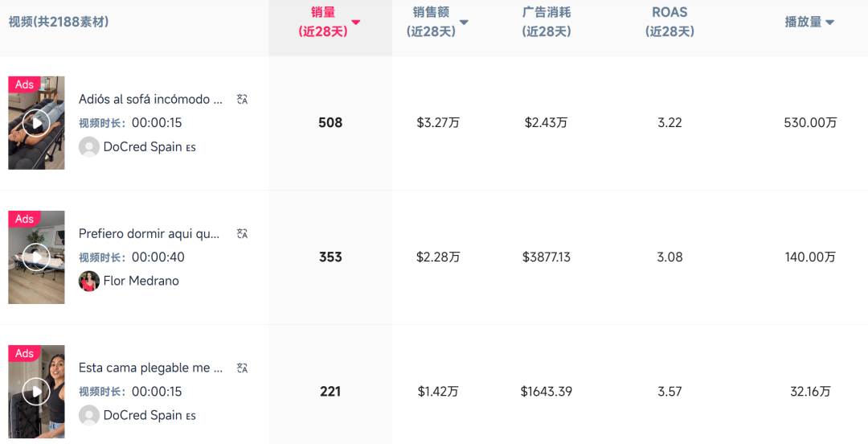Viewport: 868px width, 444px height.
Task: Sort by 销量 (近28天) arrow
Action: pos(356,23)
